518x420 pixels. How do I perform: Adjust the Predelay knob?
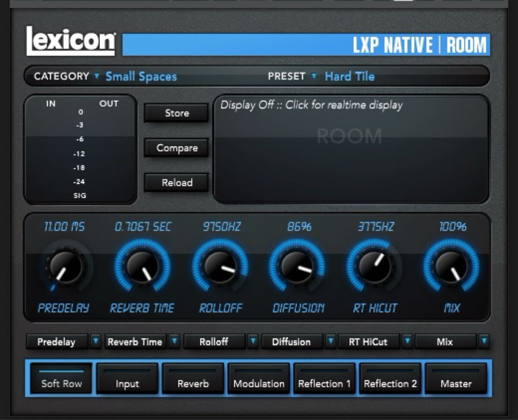[x=65, y=267]
